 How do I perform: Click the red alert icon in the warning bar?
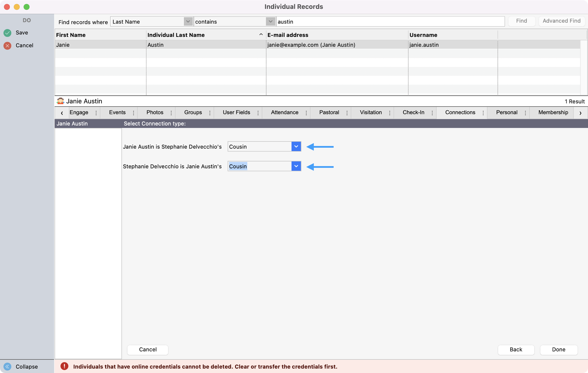point(64,366)
